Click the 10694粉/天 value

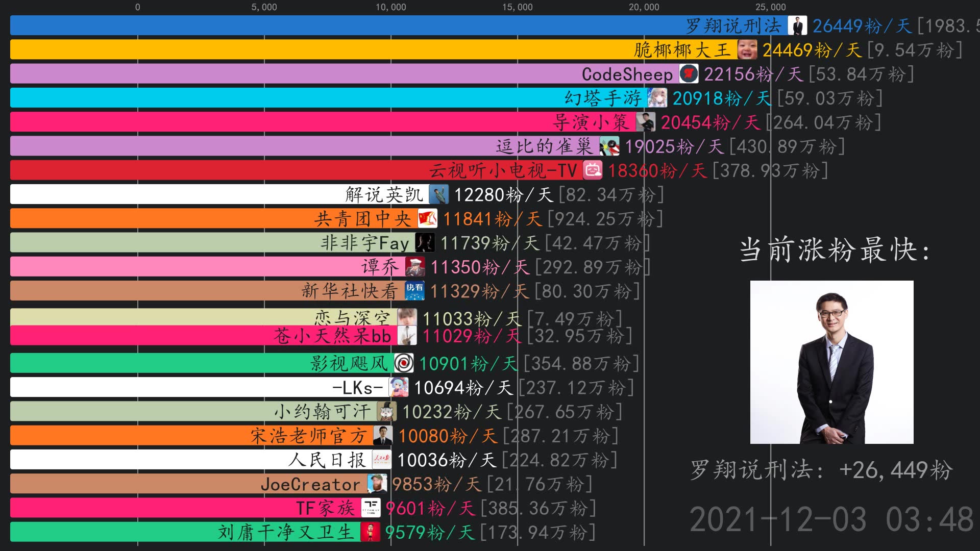click(x=463, y=388)
